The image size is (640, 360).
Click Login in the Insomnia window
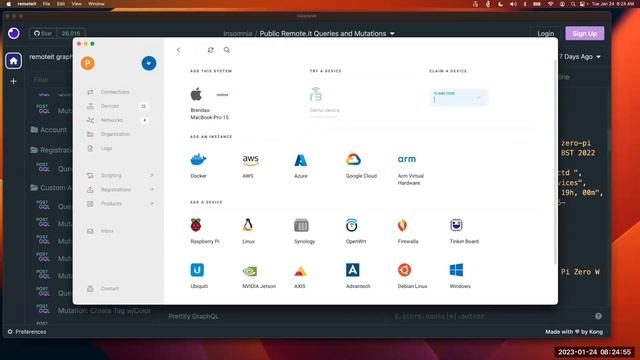545,33
